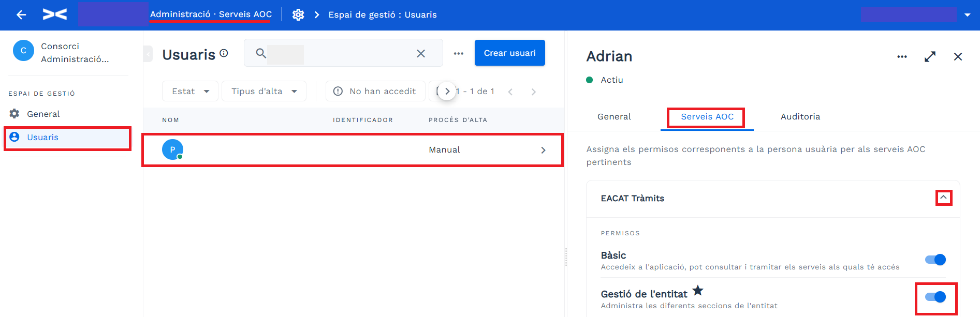Click the AOC logo icon
Screen dimensions: 980x317
[55, 14]
